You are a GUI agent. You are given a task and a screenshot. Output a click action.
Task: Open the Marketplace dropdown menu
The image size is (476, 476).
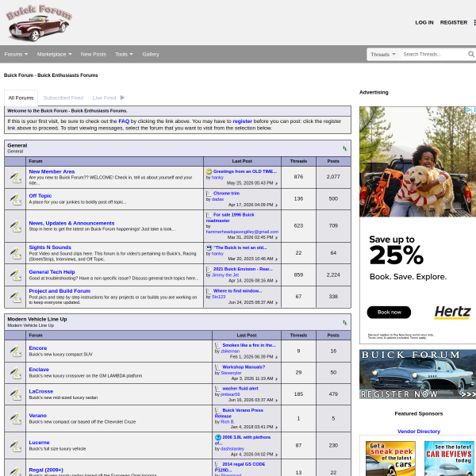pos(54,54)
